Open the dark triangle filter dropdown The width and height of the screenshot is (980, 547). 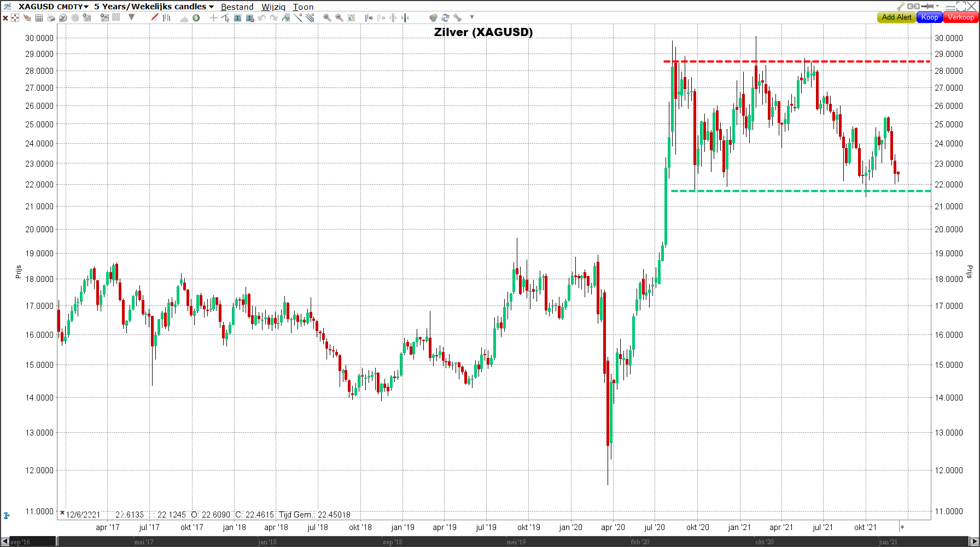pyautogui.click(x=131, y=17)
